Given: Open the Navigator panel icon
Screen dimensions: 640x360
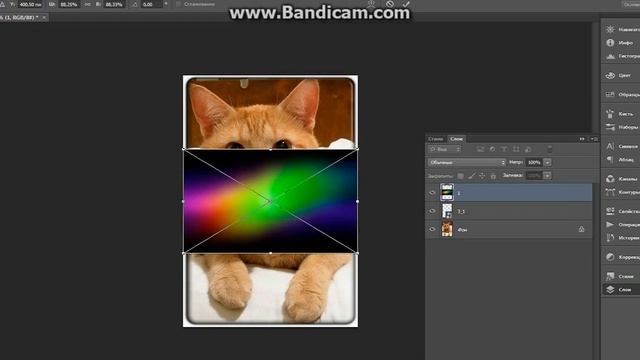Looking at the screenshot, I should (610, 29).
